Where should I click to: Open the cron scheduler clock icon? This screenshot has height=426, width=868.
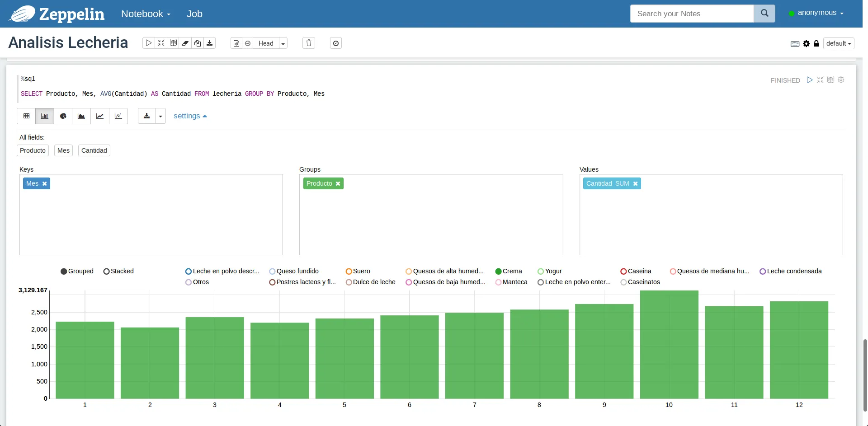pyautogui.click(x=336, y=43)
